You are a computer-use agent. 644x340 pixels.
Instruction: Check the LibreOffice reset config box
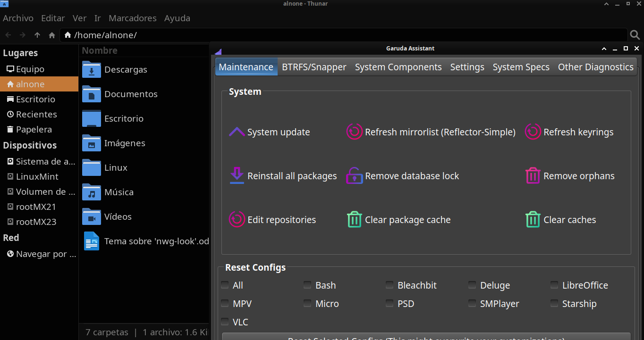click(554, 285)
